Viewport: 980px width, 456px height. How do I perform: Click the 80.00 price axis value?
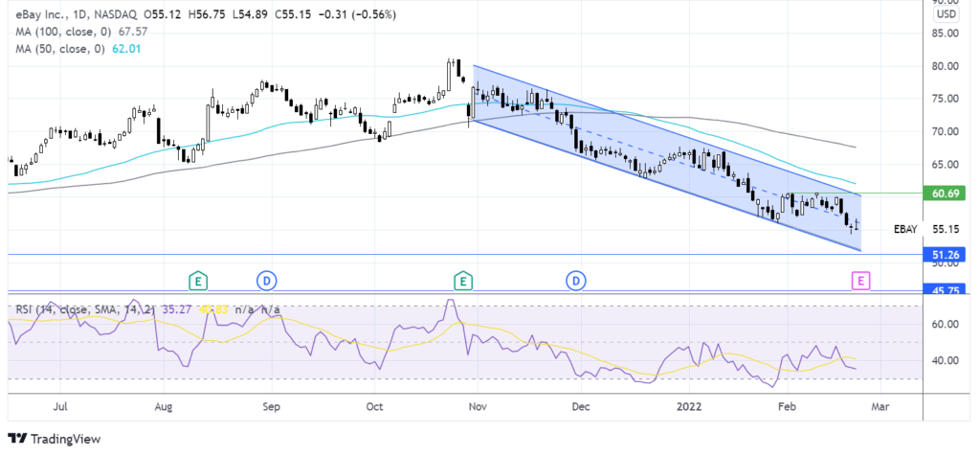click(947, 66)
